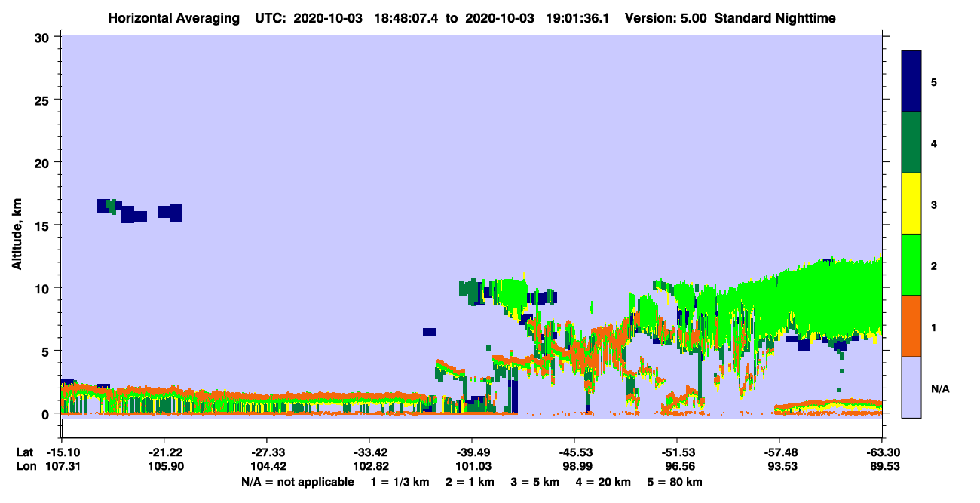Click the "Version: 5.00" text
Image resolution: width=980 pixels, height=503 pixels.
click(x=664, y=17)
